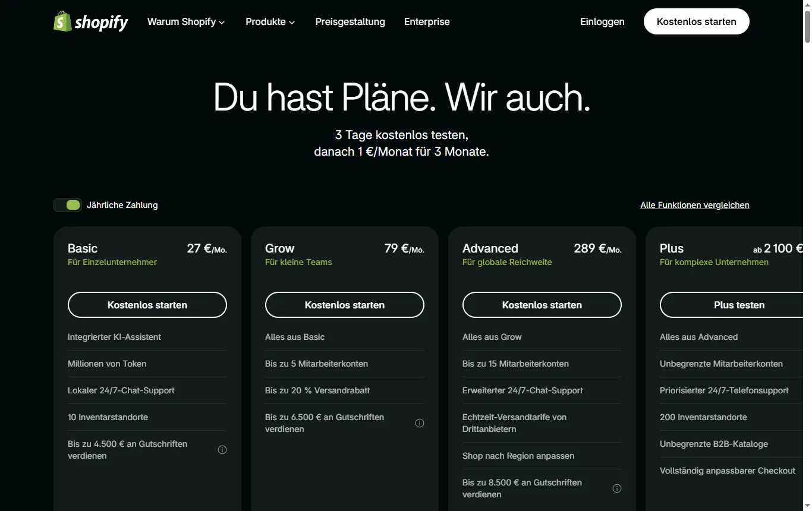
Task: Select the Basic plan title
Action: pyautogui.click(x=83, y=248)
